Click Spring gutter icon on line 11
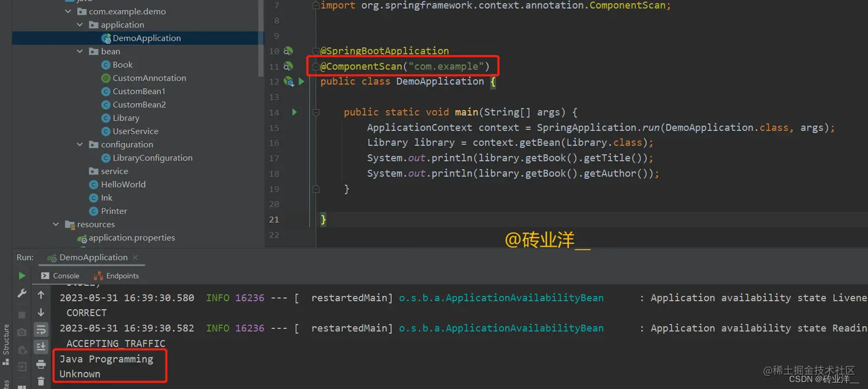 (x=288, y=67)
